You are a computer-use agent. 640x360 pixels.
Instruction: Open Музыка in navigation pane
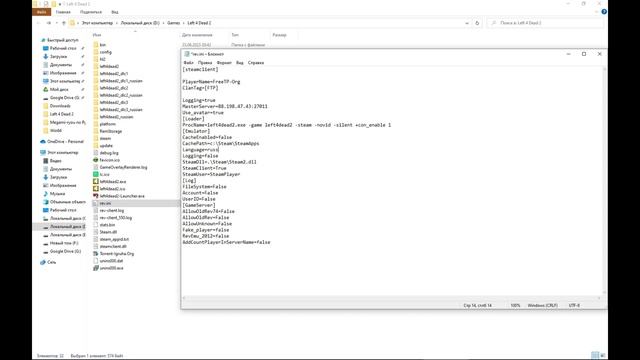point(57,194)
